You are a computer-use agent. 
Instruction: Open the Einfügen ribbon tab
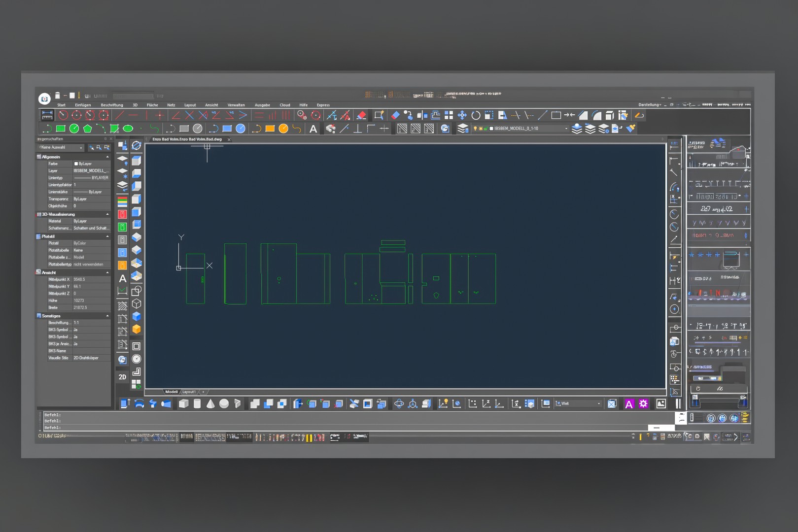(x=83, y=105)
